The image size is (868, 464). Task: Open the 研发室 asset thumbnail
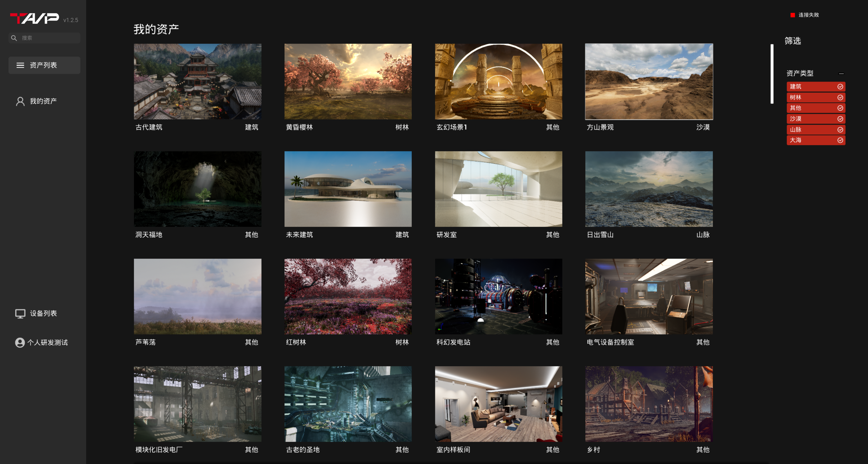pyautogui.click(x=498, y=189)
